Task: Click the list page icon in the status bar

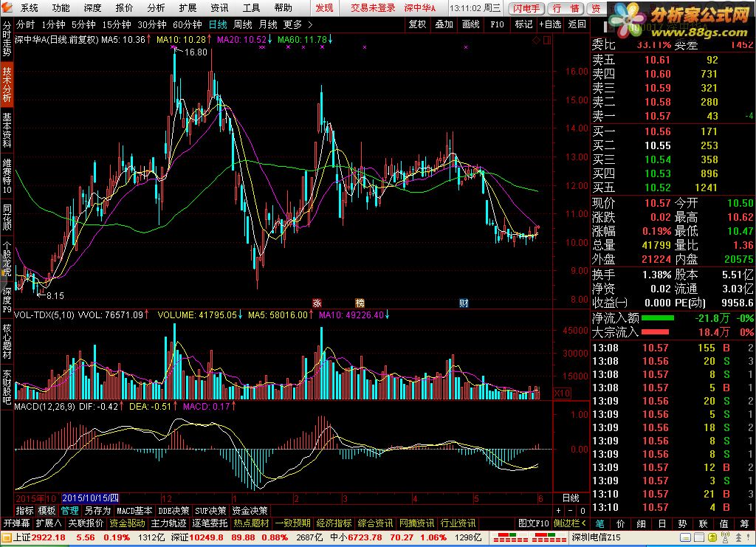Action: pos(698,537)
